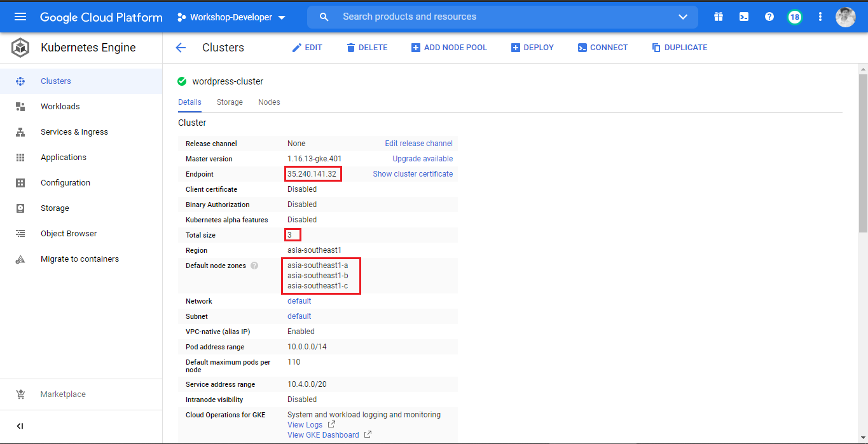Click the green cluster status checkmark

182,81
